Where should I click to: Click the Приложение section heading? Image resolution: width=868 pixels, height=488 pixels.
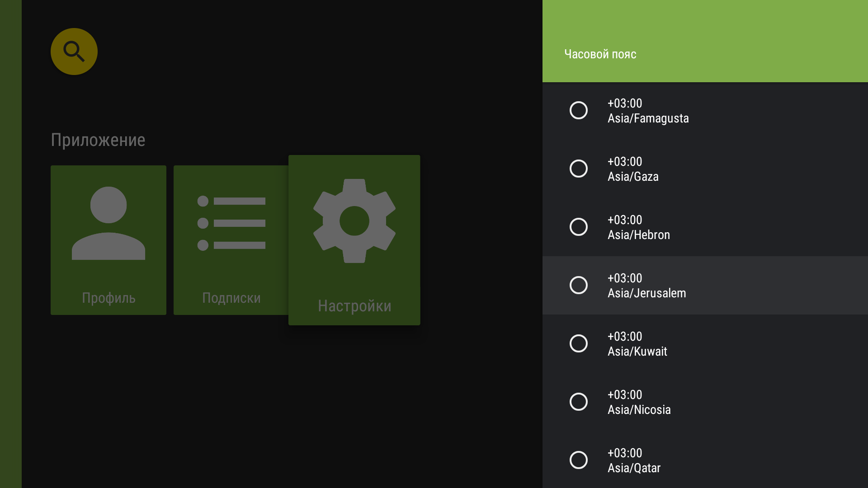pyautogui.click(x=98, y=140)
